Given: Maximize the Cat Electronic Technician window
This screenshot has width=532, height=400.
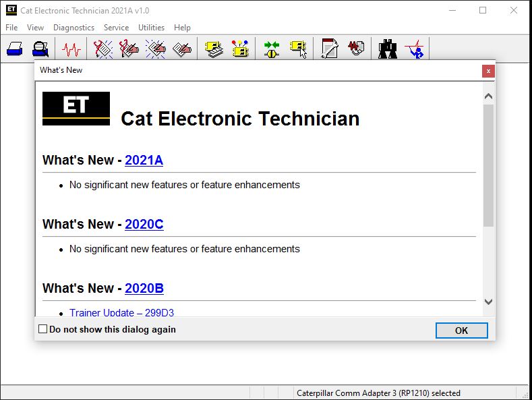Looking at the screenshot, I should coord(483,10).
